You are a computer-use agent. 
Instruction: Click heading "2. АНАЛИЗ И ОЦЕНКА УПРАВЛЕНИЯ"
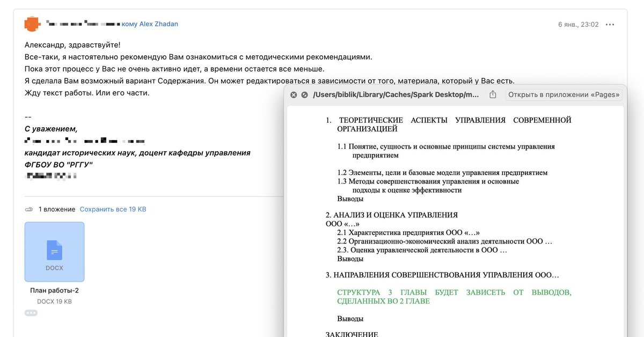pos(392,219)
